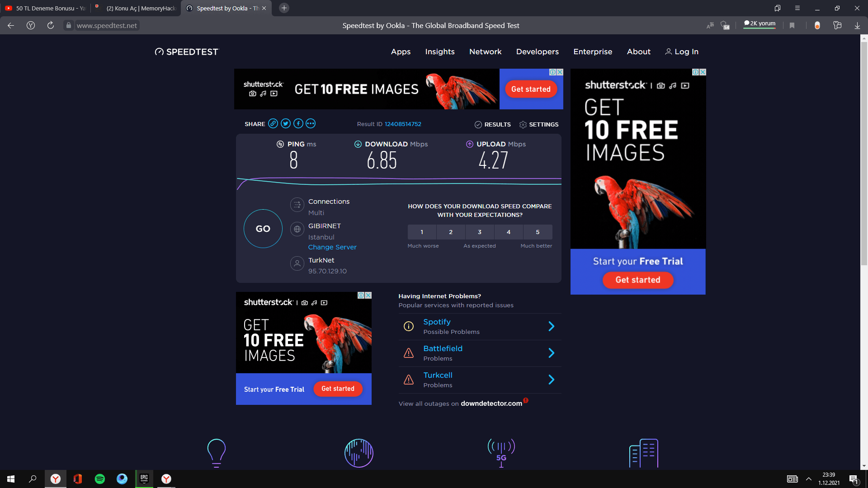868x488 pixels.
Task: Close the Speedtest browser tab
Action: [x=264, y=8]
